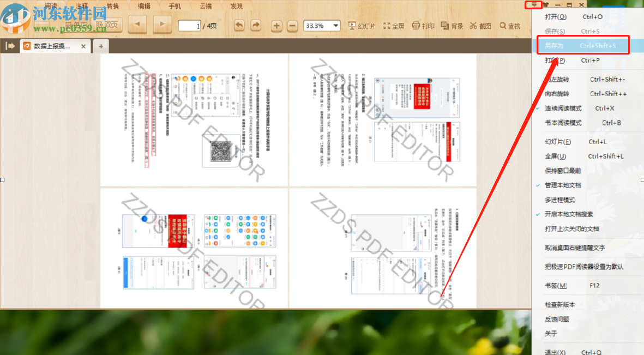Click the main menu dropdown icon in title bar

pos(534,4)
